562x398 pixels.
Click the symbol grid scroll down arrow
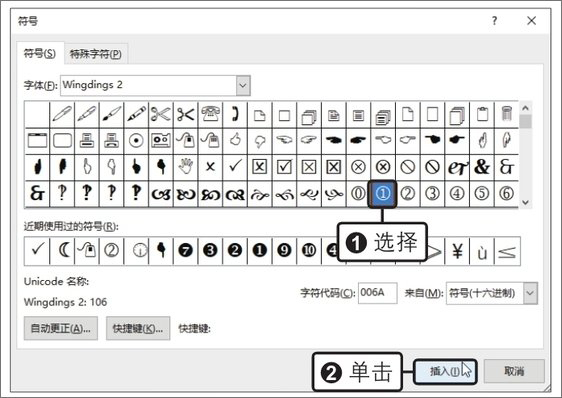[x=525, y=202]
